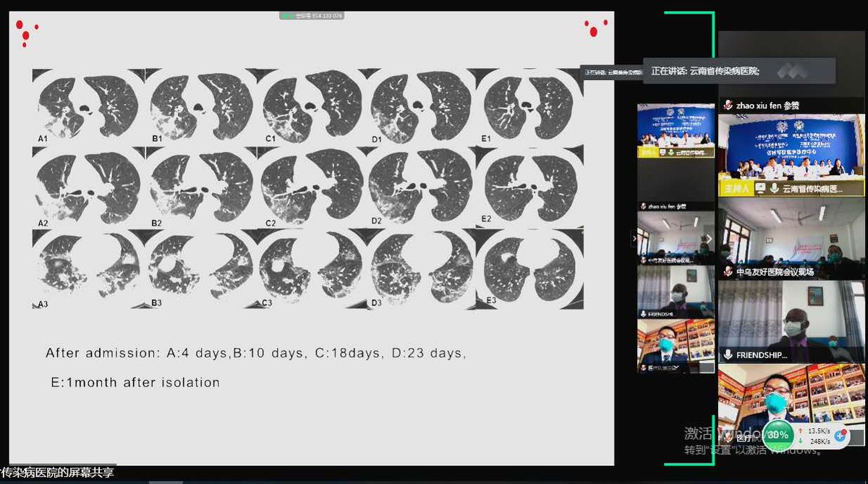Click the 正在讲话: 云南省传染病医院 speaker banner
Screen dimensions: 868x484
point(739,71)
